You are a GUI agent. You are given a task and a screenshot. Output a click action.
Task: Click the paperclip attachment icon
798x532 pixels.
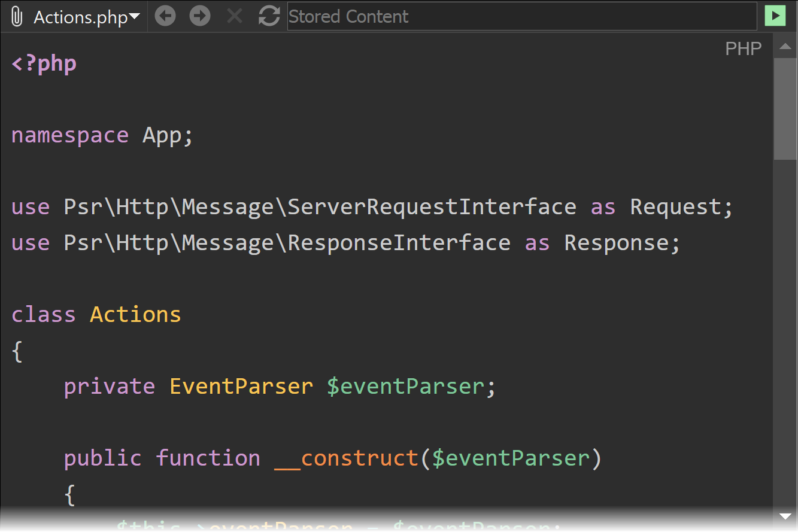[x=17, y=17]
